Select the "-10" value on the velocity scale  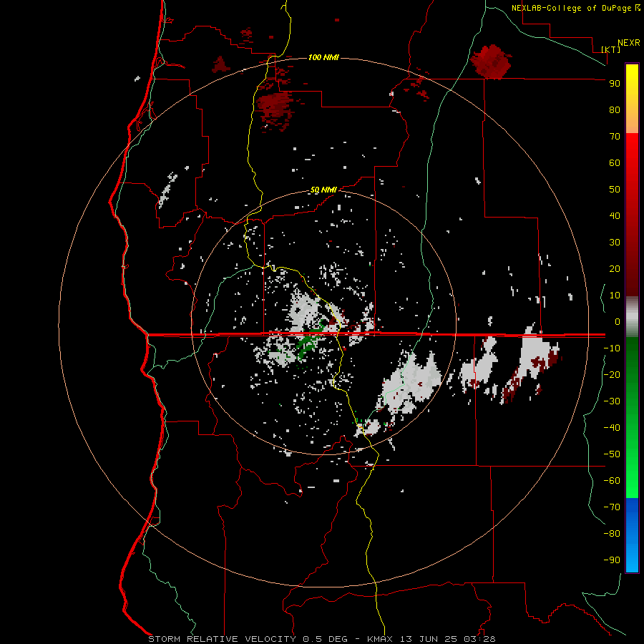click(x=612, y=348)
